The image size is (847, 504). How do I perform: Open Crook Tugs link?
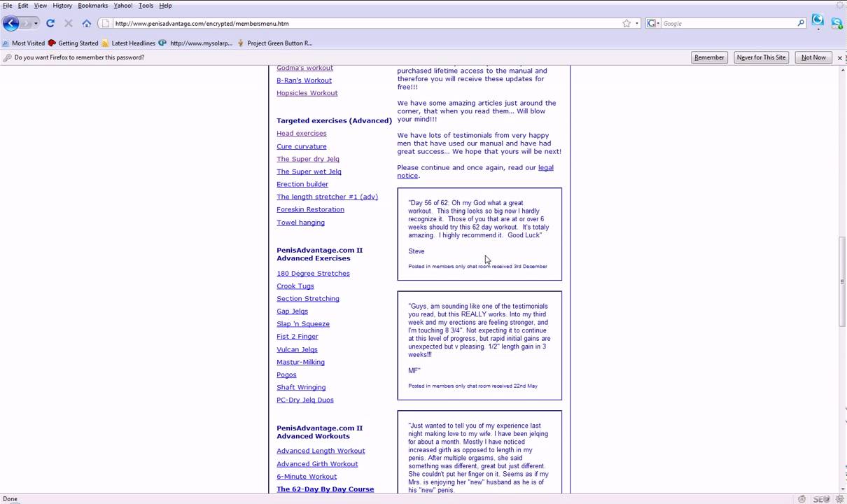[x=295, y=286]
